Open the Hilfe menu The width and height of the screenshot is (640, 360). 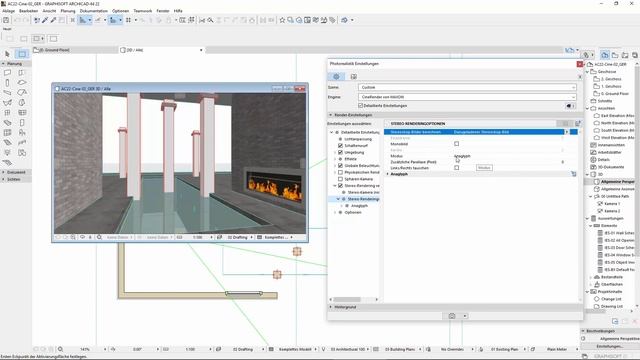178,11
